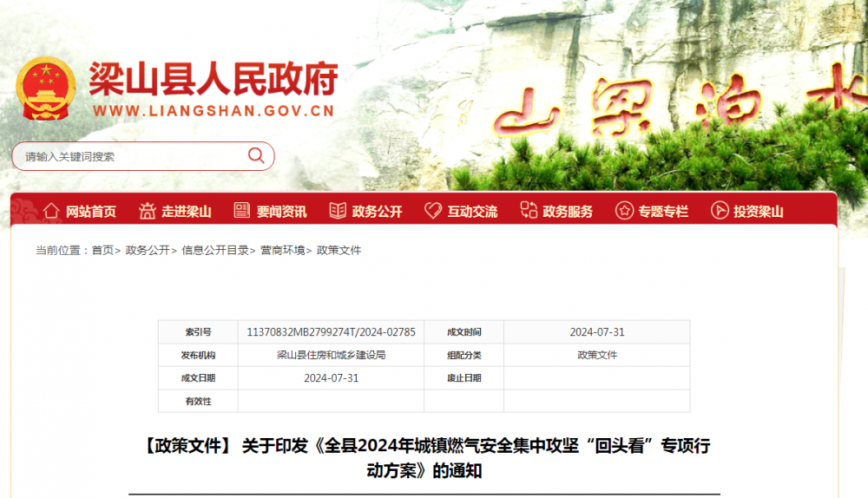Go to 政务服务 in navigation bar

click(568, 212)
